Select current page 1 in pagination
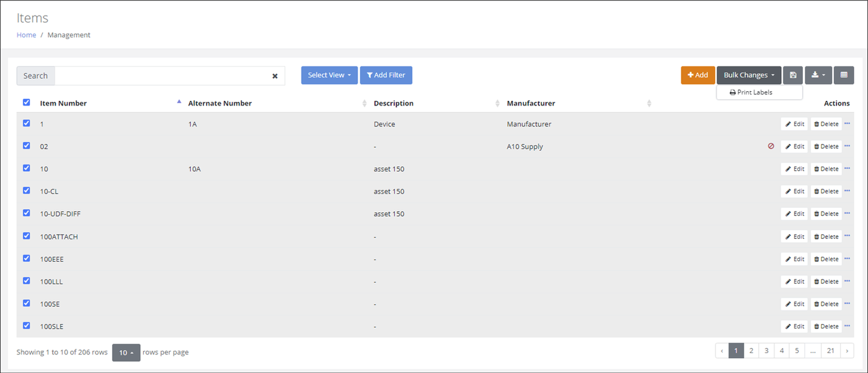Screen dimensions: 868x373 tap(736, 351)
